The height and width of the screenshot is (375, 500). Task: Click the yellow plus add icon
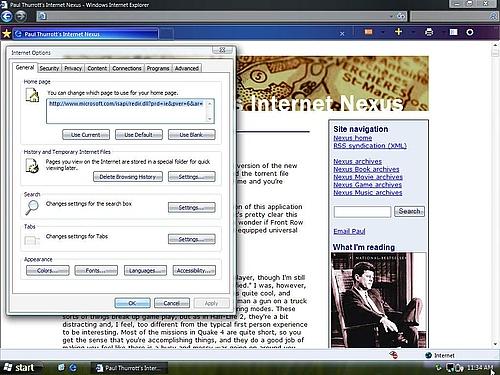point(398,32)
